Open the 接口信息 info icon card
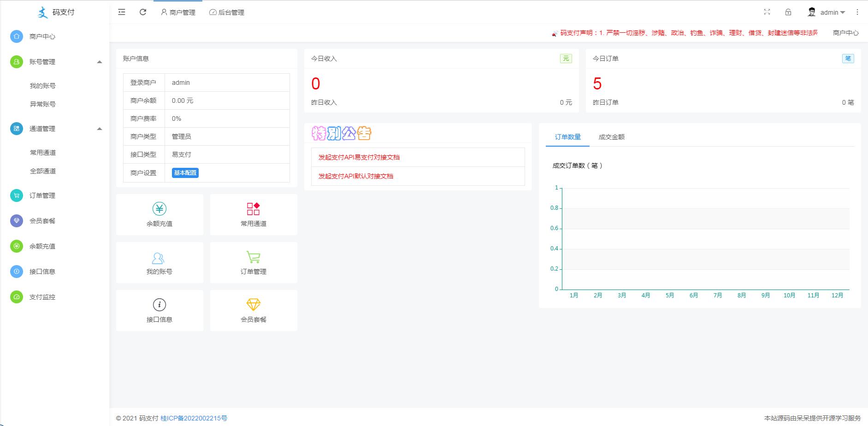 tap(159, 310)
